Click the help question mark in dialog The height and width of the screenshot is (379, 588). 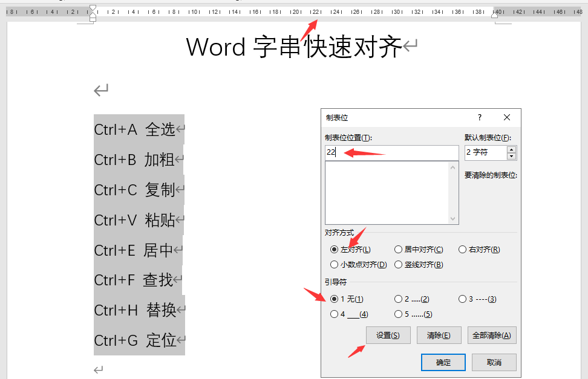pyautogui.click(x=479, y=117)
